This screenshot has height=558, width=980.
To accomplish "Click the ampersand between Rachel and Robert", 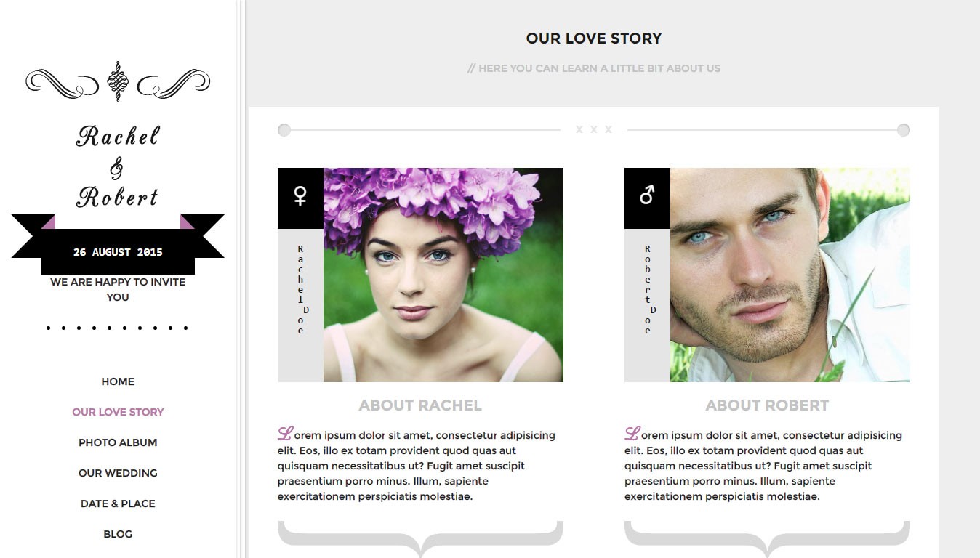I will click(x=116, y=168).
